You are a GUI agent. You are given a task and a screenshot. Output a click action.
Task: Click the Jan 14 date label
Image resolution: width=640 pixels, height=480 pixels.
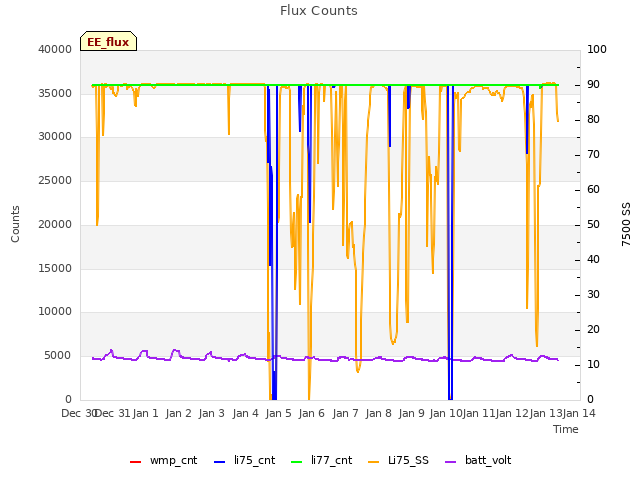tap(579, 413)
